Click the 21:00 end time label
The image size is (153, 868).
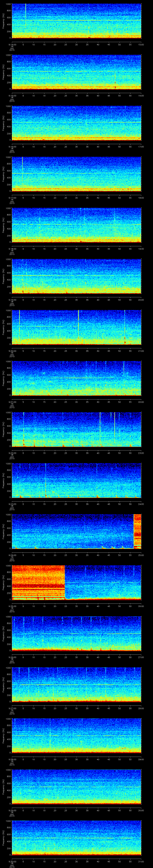pyautogui.click(x=141, y=351)
